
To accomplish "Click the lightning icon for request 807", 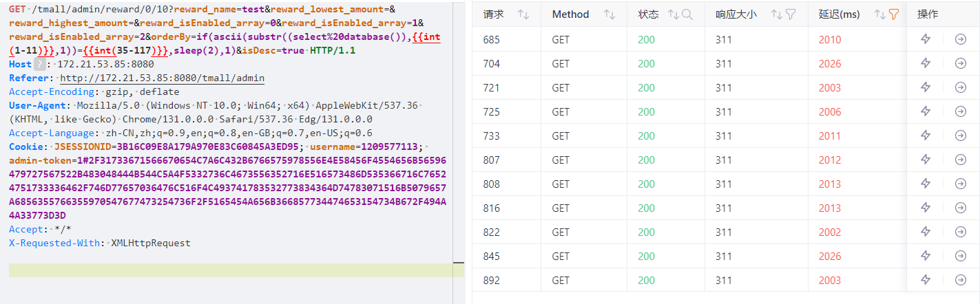I will (926, 160).
